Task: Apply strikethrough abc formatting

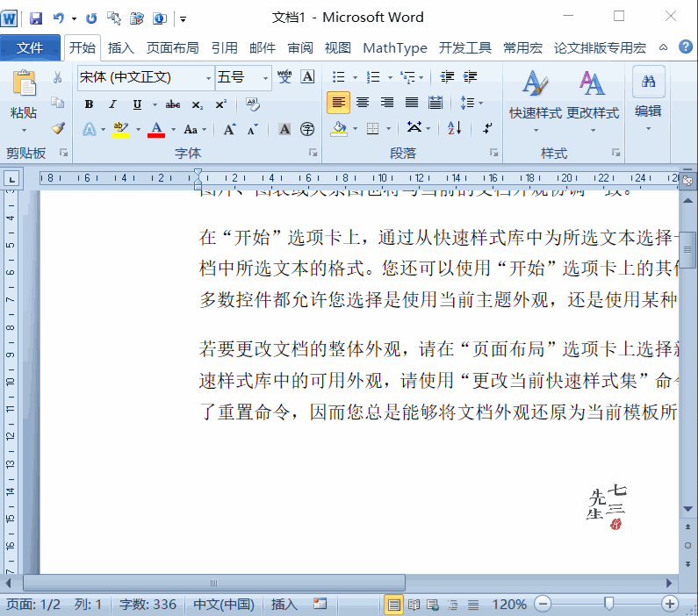Action: click(173, 104)
